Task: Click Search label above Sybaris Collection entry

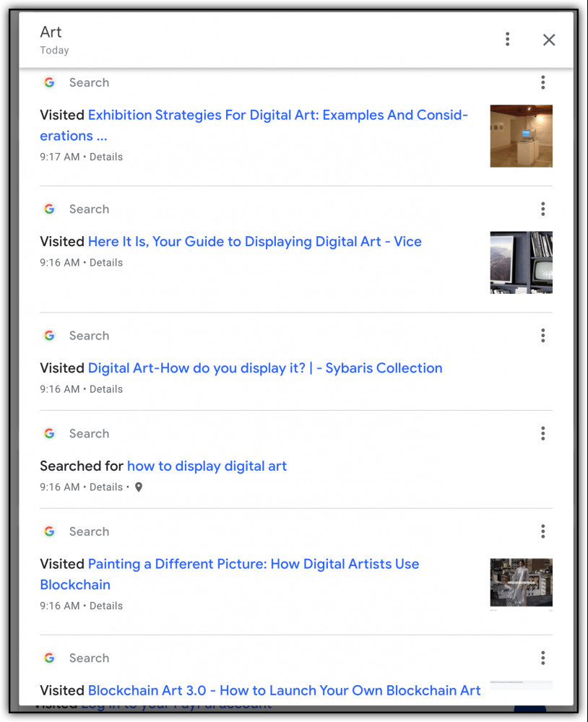Action: coord(89,336)
